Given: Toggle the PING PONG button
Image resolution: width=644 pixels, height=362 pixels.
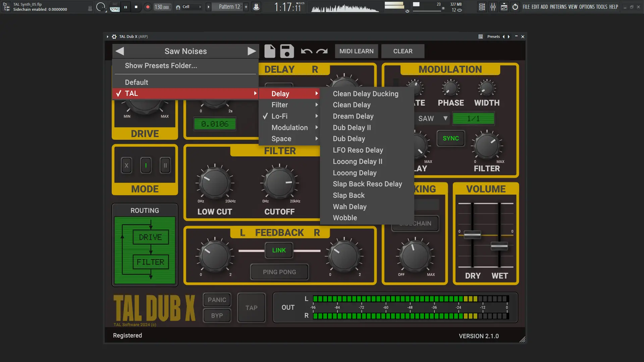Looking at the screenshot, I should click(x=279, y=272).
